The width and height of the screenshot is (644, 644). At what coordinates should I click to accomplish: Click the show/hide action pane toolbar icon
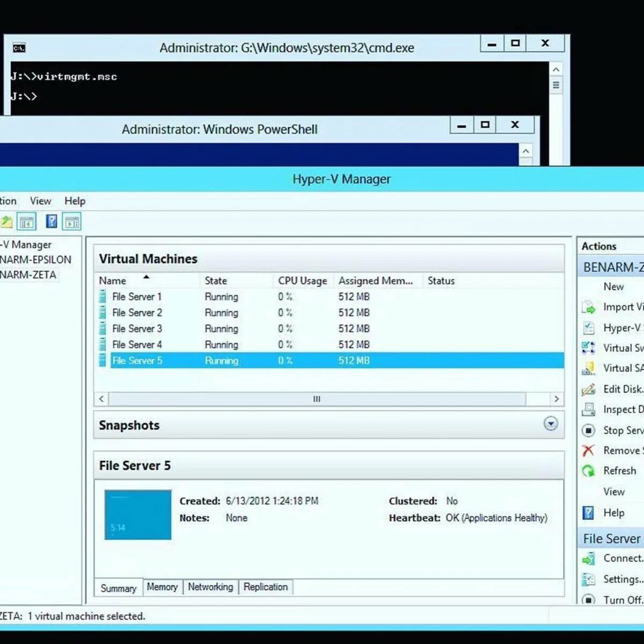pyautogui.click(x=71, y=222)
